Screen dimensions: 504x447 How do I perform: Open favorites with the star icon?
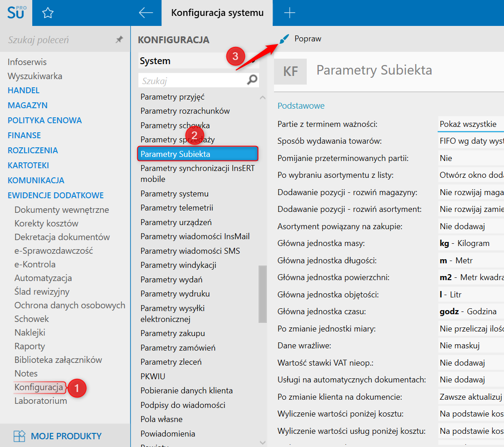click(x=48, y=13)
